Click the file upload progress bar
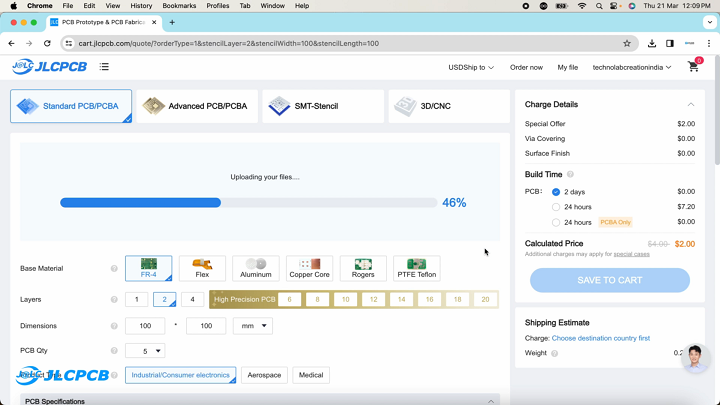The width and height of the screenshot is (720, 405). [248, 202]
